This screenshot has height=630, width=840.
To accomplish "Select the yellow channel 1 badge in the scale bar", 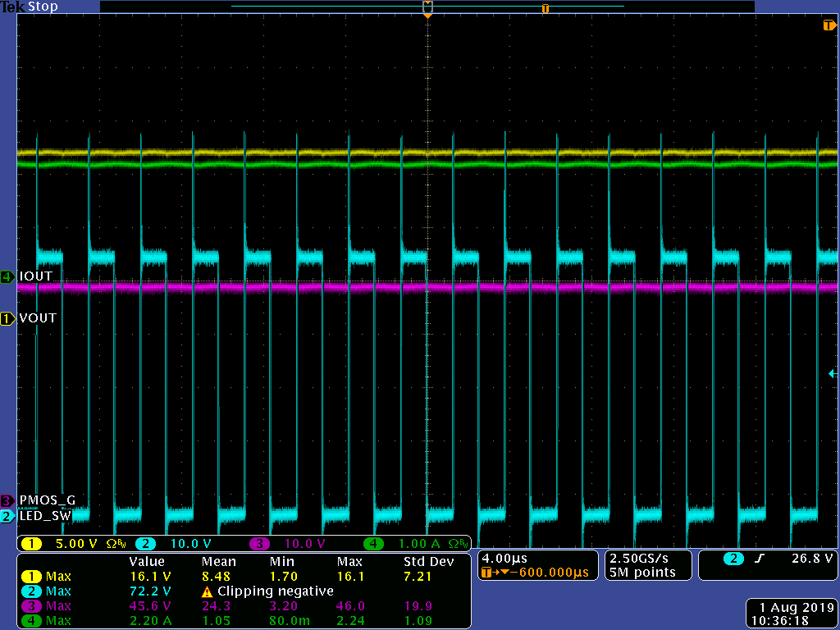I will tap(32, 544).
